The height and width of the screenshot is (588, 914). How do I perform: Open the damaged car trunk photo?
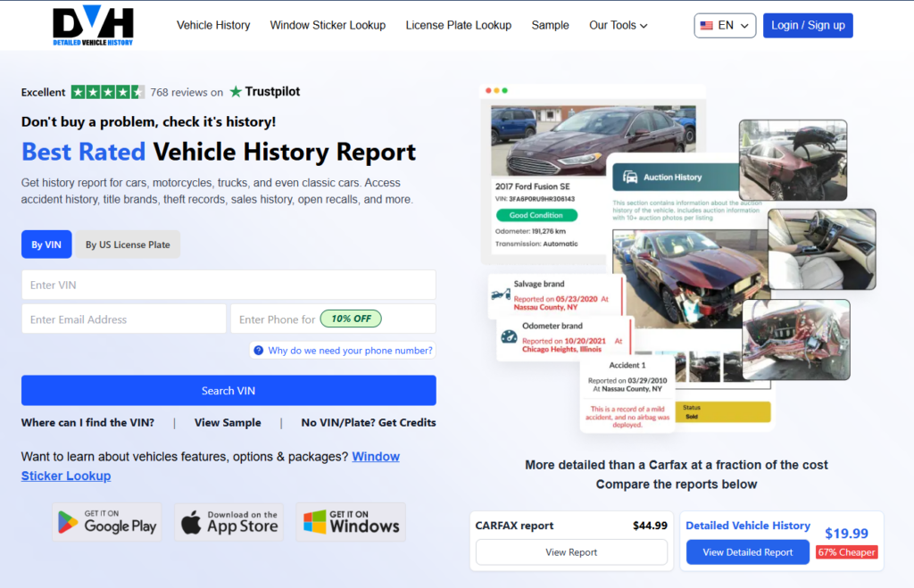click(793, 161)
